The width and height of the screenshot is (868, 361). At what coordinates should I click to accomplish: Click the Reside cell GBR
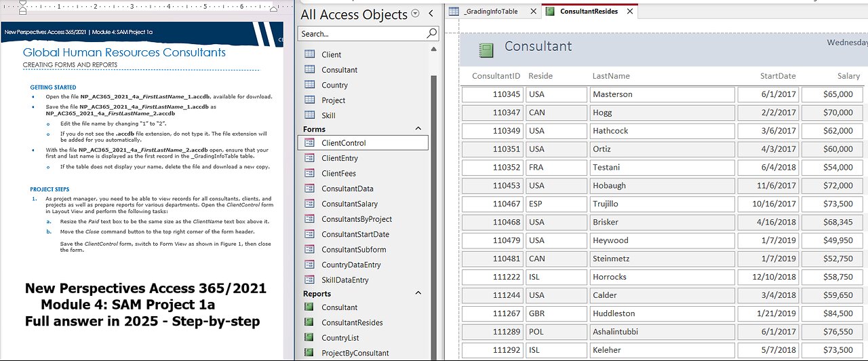coord(557,313)
